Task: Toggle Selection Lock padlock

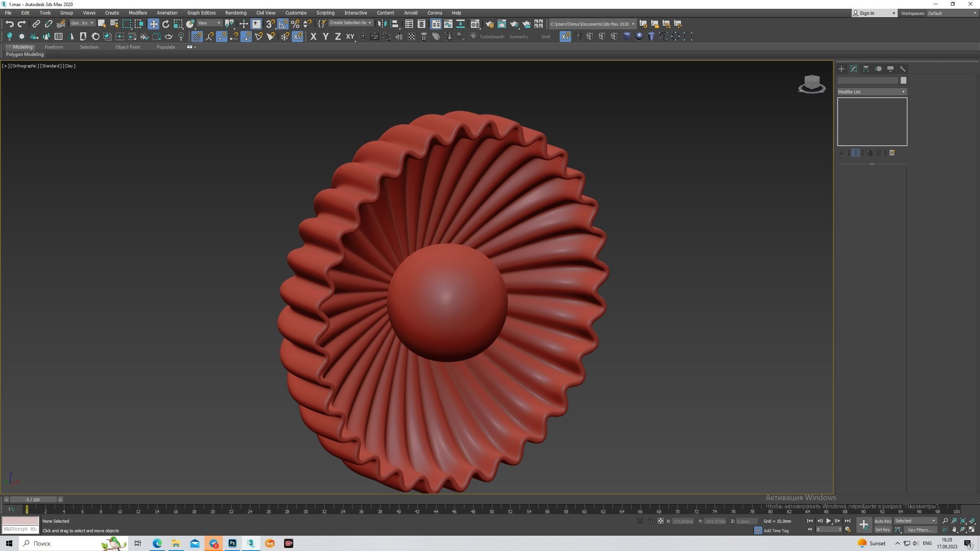Action: pyautogui.click(x=650, y=521)
